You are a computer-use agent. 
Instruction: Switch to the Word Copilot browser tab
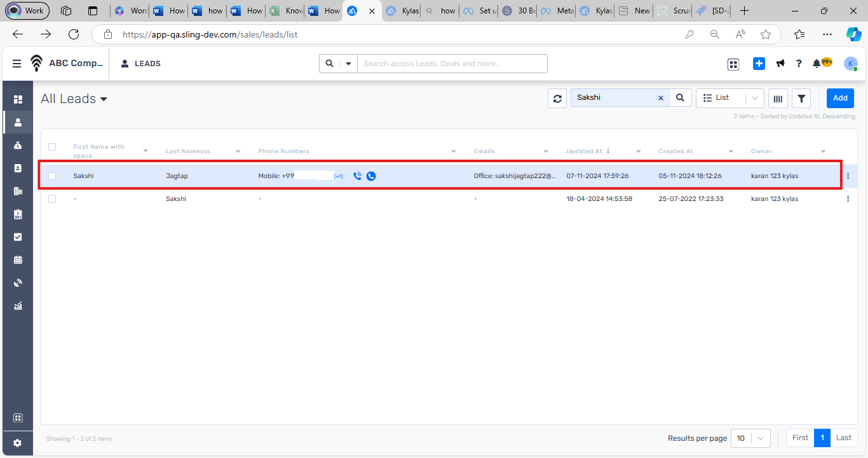pyautogui.click(x=130, y=11)
